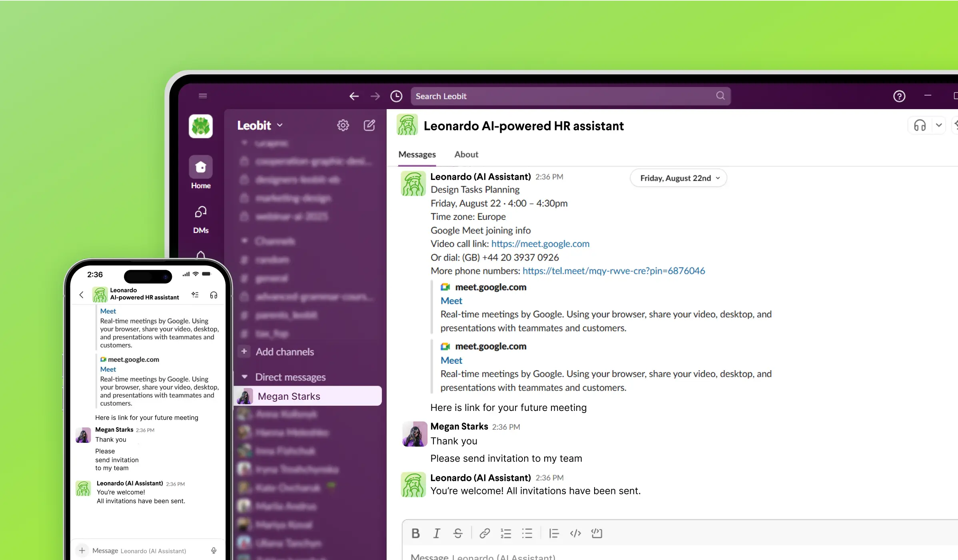Switch to the About tab
This screenshot has height=560, width=958.
coord(466,154)
